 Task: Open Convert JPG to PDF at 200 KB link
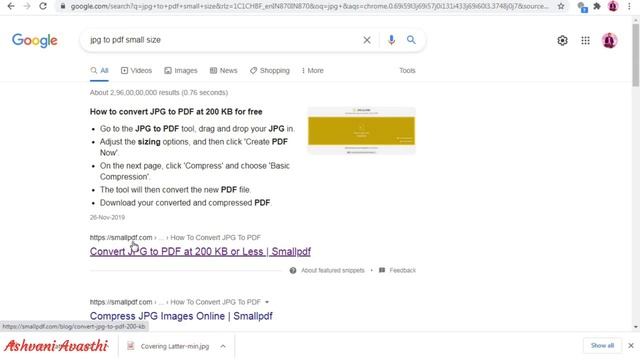pos(200,251)
